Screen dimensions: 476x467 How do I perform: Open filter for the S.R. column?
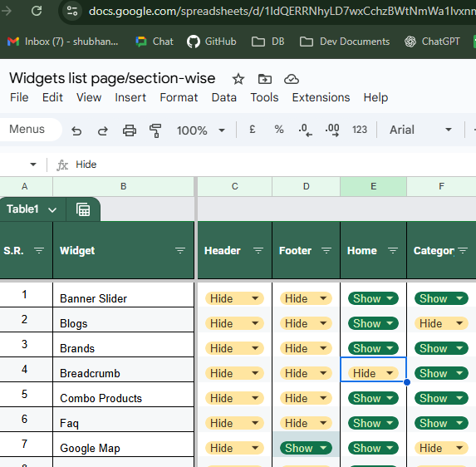[x=39, y=250]
